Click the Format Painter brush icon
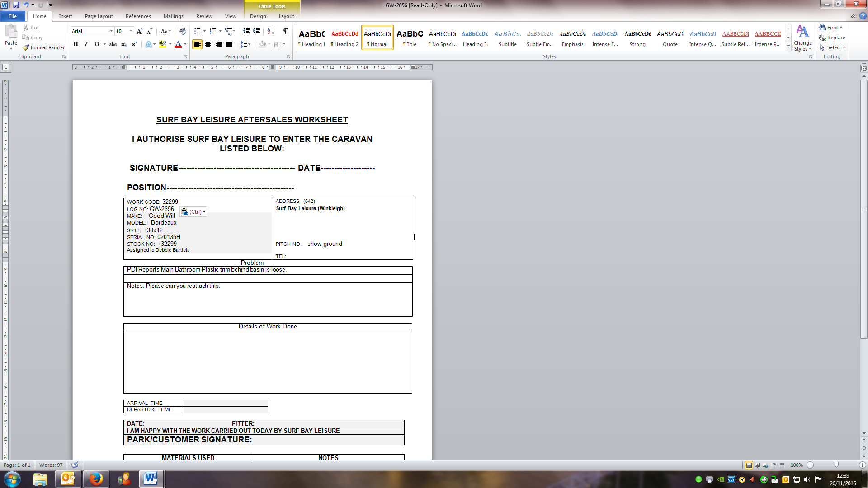Image resolution: width=868 pixels, height=488 pixels. (x=26, y=47)
